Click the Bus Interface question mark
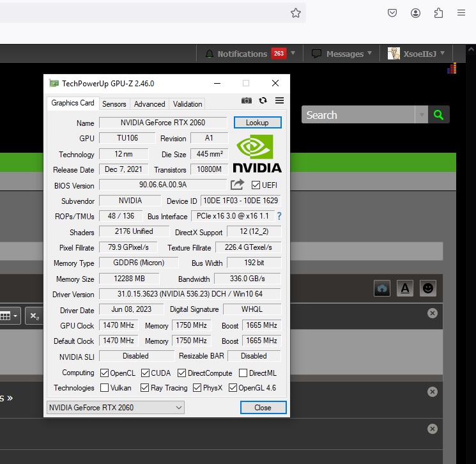Image resolution: width=476 pixels, height=464 pixels. [279, 216]
